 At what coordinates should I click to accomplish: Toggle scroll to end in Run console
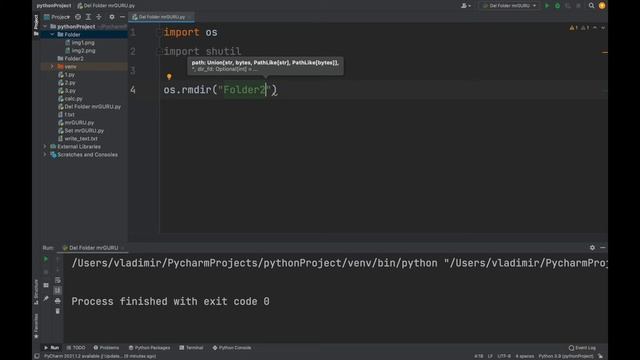point(58,290)
